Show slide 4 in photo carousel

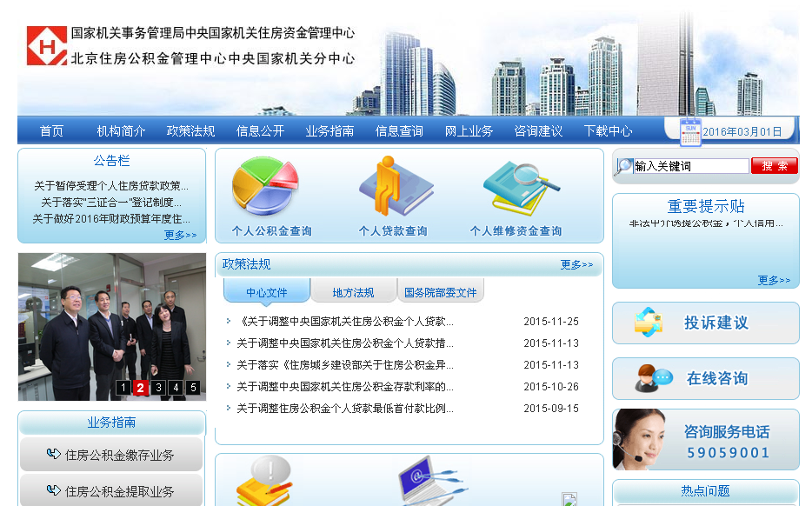point(176,388)
